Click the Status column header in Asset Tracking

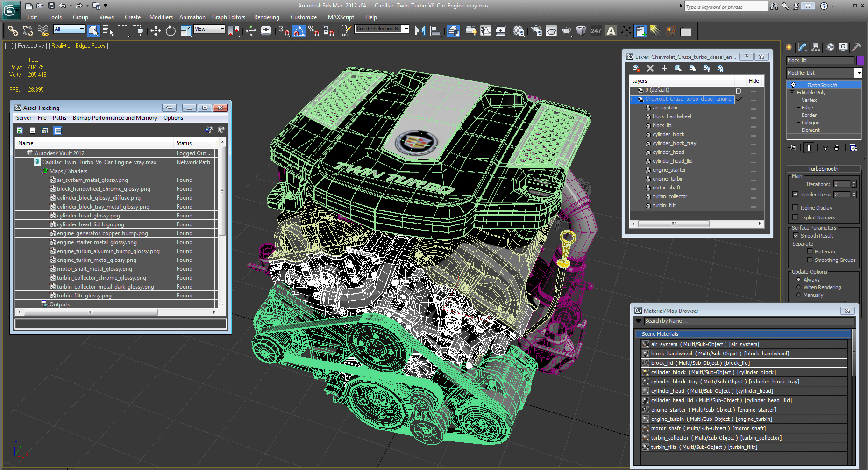(x=194, y=143)
